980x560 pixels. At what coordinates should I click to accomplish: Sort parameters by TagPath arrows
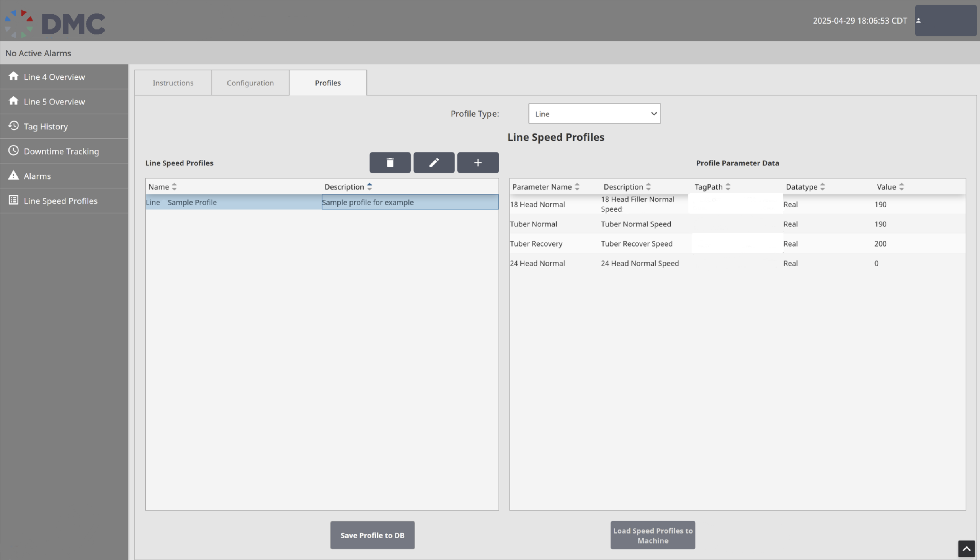[x=728, y=187]
